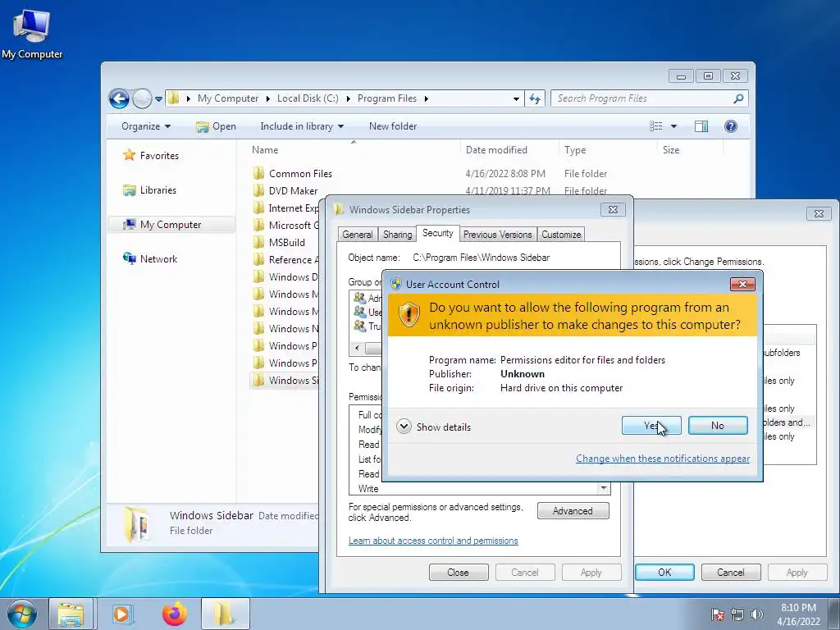Open Windows Explorer from the taskbar

point(71,614)
